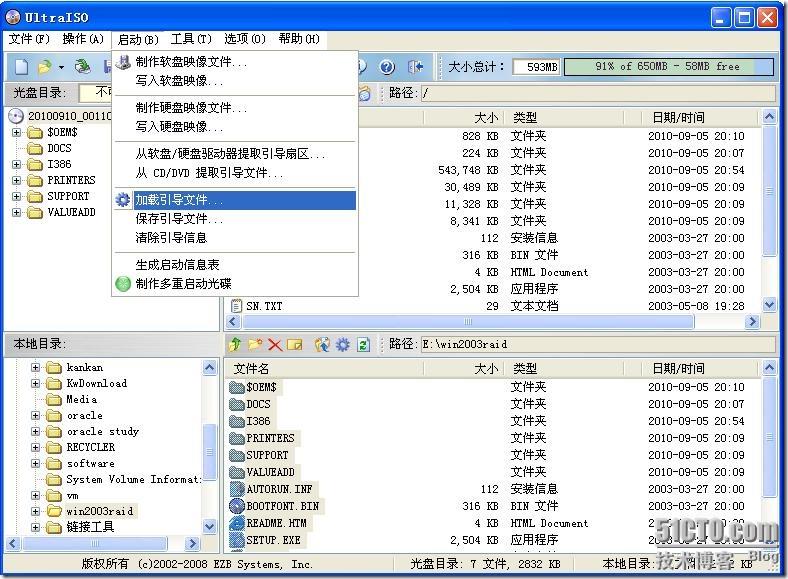This screenshot has width=788, height=579.
Task: Select 保存引导文件... menu entry
Action: (235, 219)
